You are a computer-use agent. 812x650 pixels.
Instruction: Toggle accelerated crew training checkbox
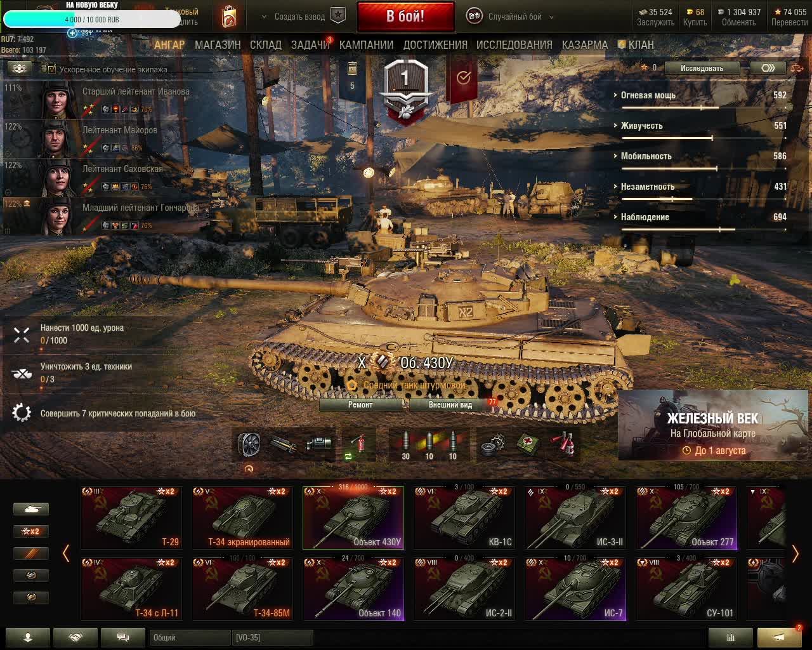click(52, 69)
